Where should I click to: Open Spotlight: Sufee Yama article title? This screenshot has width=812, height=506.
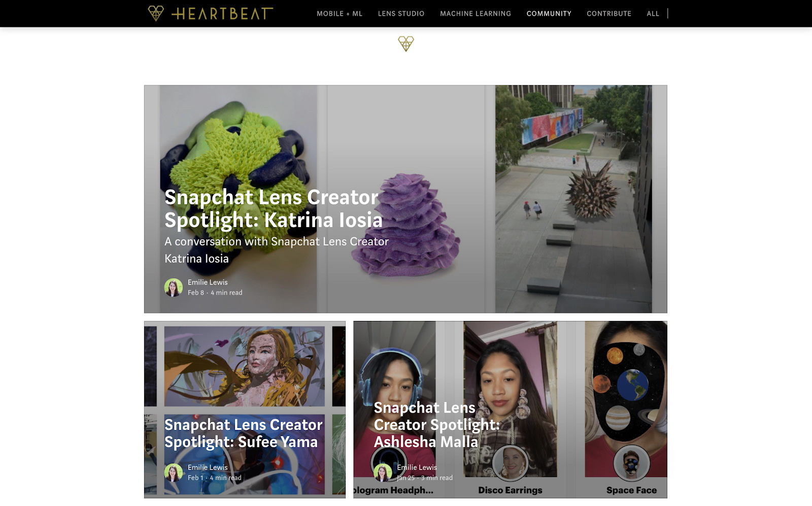tap(244, 433)
